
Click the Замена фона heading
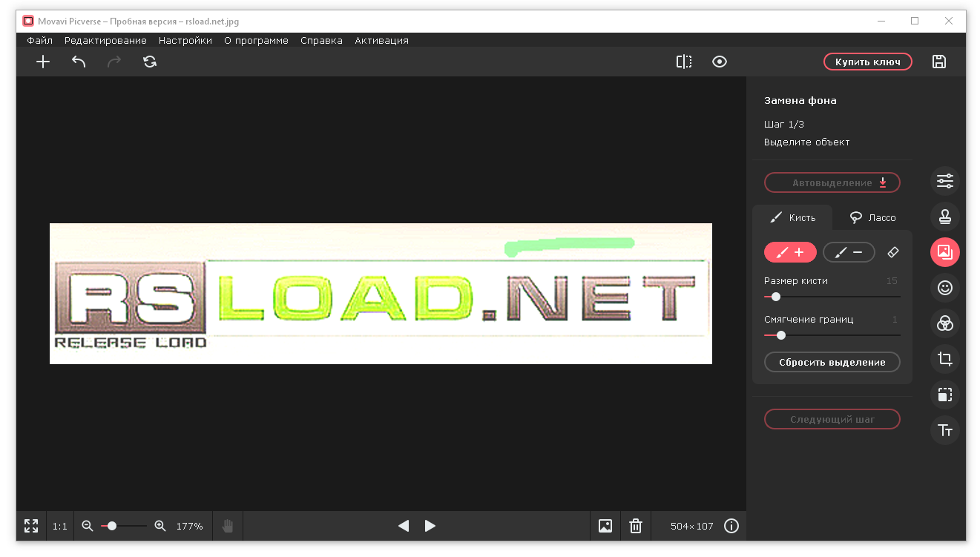click(800, 100)
